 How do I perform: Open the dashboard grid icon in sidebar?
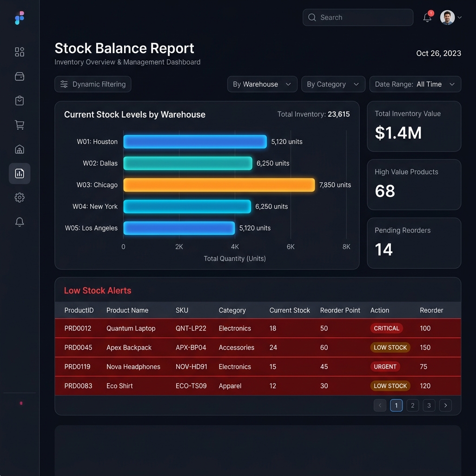pos(20,52)
